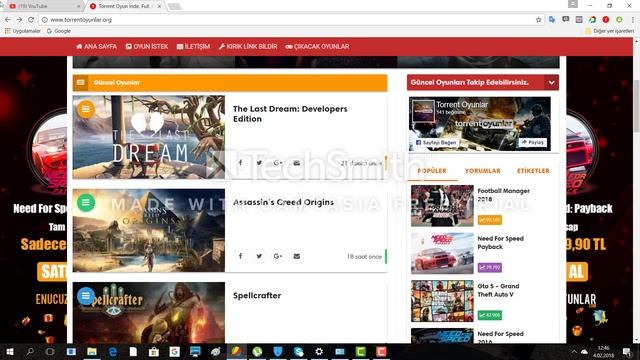Viewport: 640px width, 360px height.
Task: Open Settings gear in taskbar
Action: [319, 351]
